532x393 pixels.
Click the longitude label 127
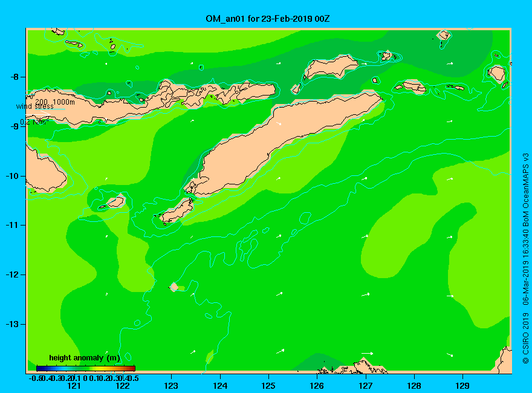[365, 386]
